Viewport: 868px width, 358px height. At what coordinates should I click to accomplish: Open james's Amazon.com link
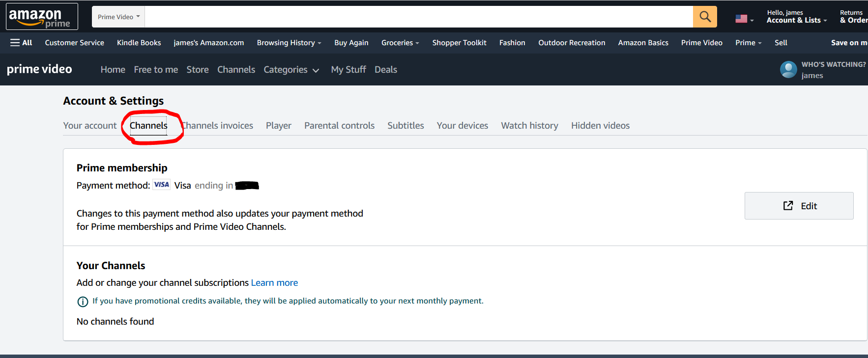click(208, 43)
